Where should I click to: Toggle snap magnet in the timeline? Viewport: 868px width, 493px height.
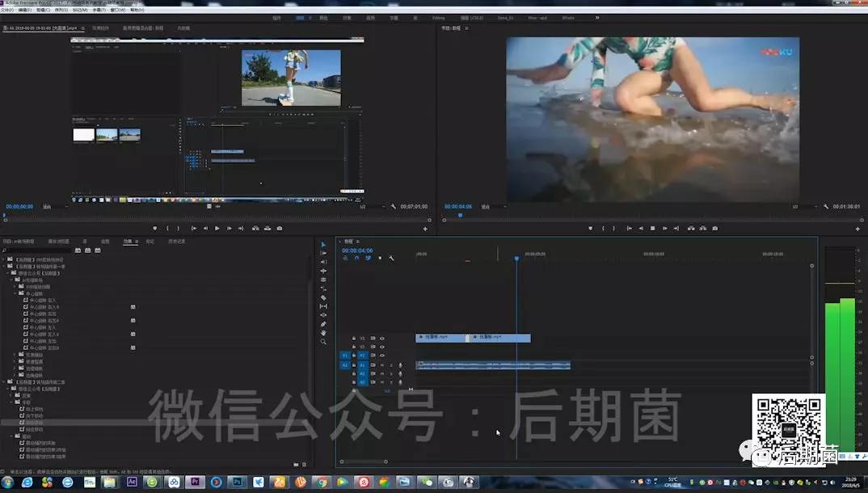(357, 259)
